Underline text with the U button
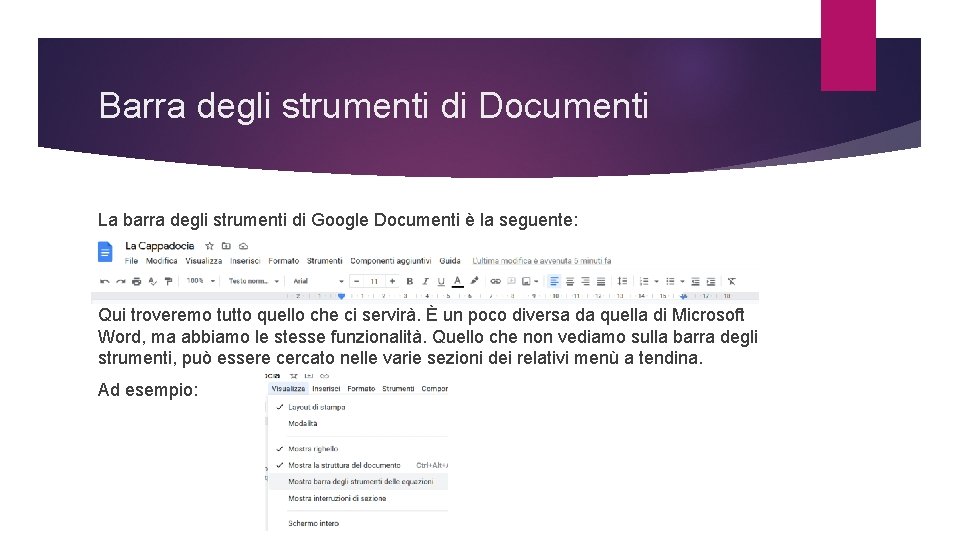960x540 pixels. (441, 282)
